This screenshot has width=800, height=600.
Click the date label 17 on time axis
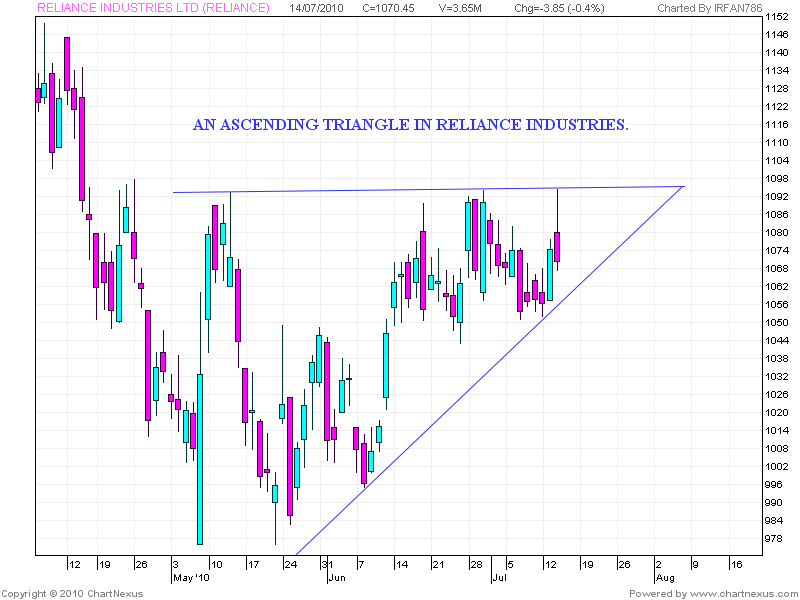[254, 565]
